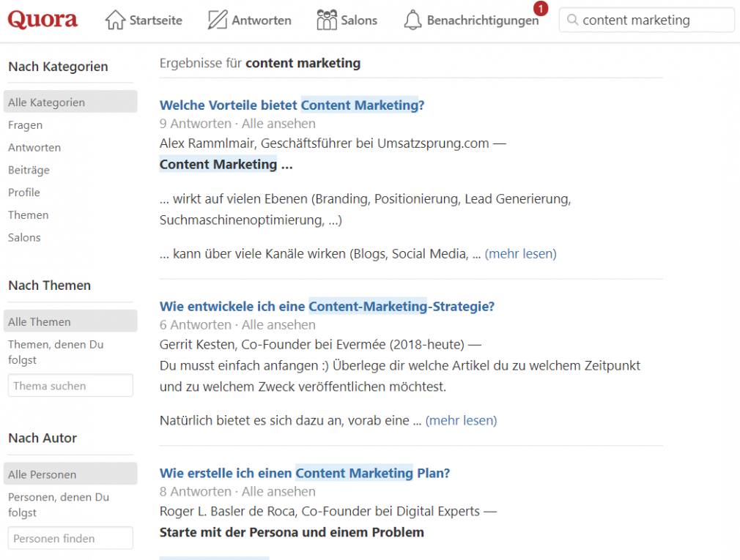Open the red notification badge
Viewport: 740px width, 560px height.
click(x=541, y=9)
